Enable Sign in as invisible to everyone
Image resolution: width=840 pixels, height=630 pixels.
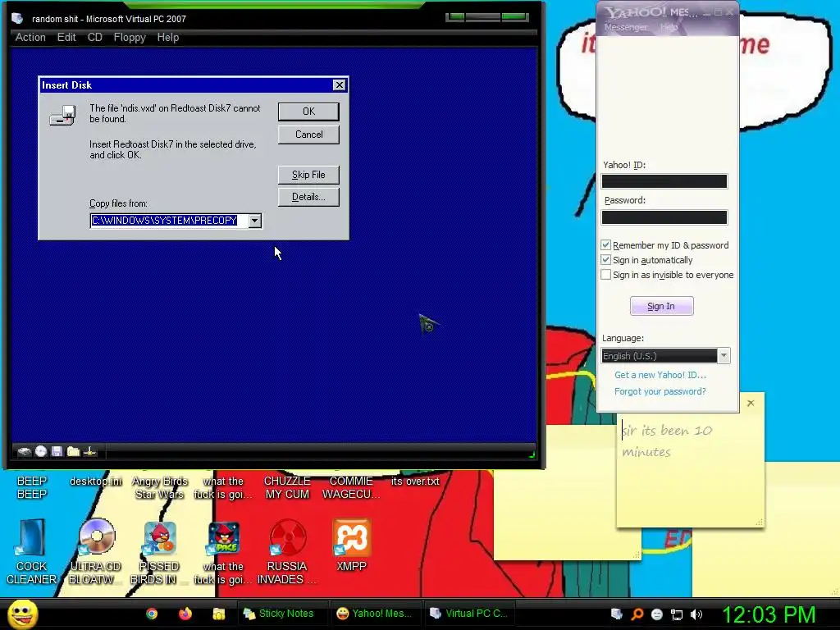(x=606, y=274)
